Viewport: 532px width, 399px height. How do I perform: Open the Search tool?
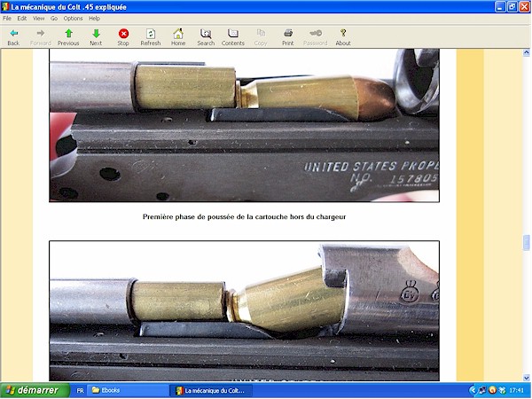tap(206, 36)
